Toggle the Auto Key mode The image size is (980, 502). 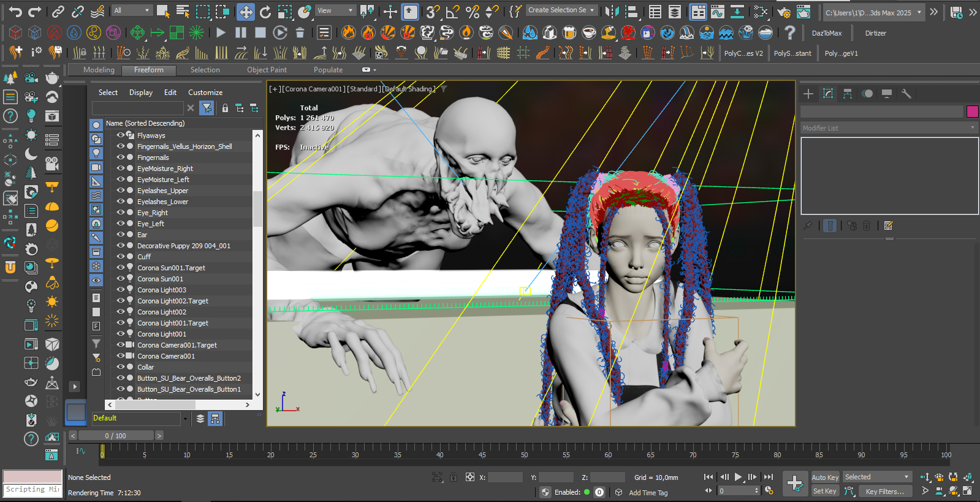click(x=825, y=477)
